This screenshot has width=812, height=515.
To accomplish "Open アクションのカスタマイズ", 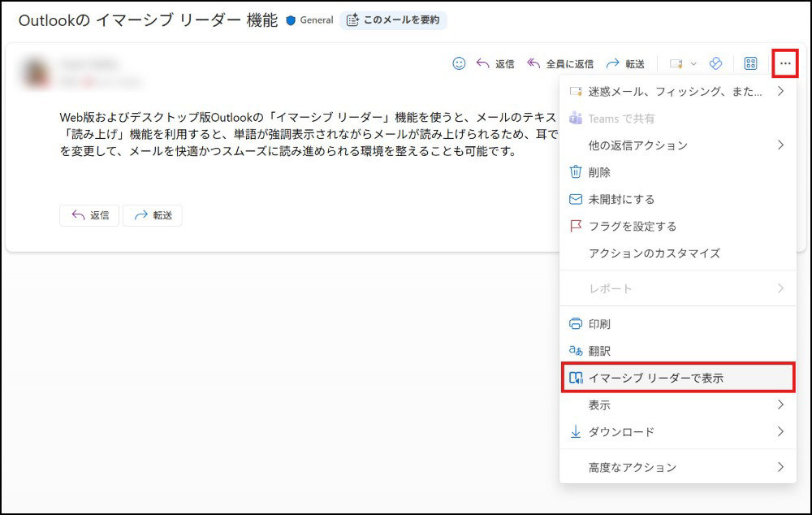I will [x=678, y=253].
